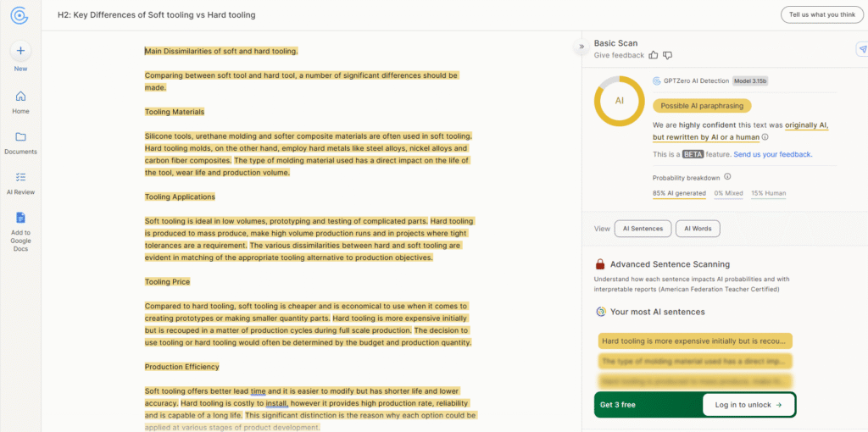The width and height of the screenshot is (868, 432).
Task: Open the Documents folder in sidebar
Action: pos(20,136)
